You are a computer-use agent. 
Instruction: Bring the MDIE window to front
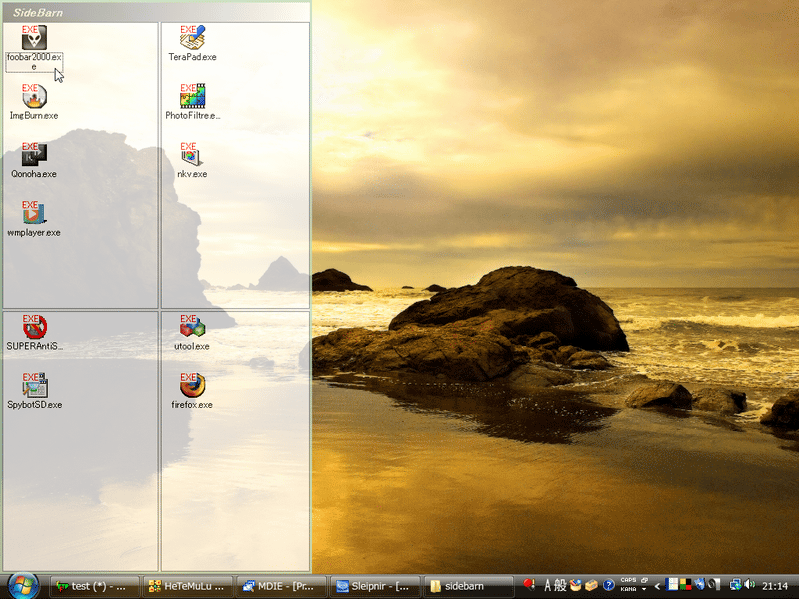[282, 586]
